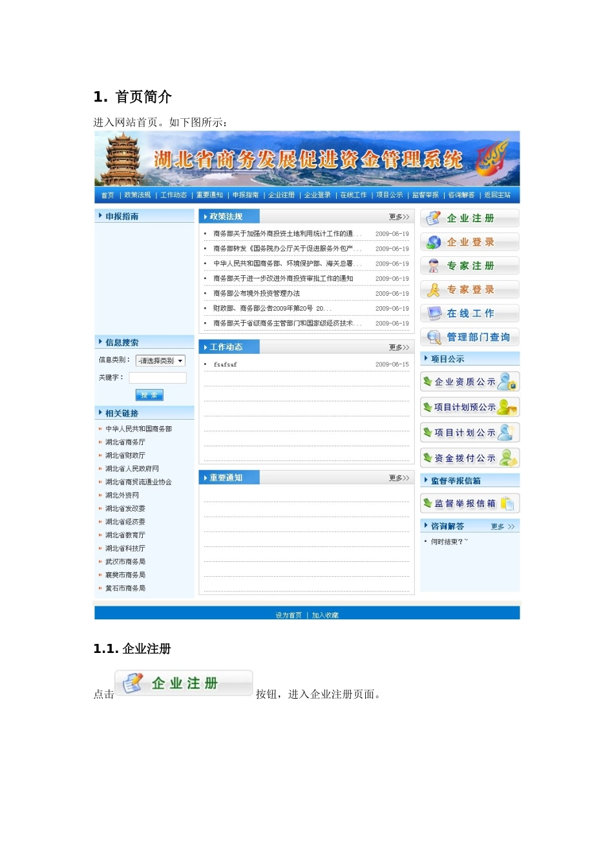Open link 黄石市商务局
The width and height of the screenshot is (614, 868).
tap(125, 588)
